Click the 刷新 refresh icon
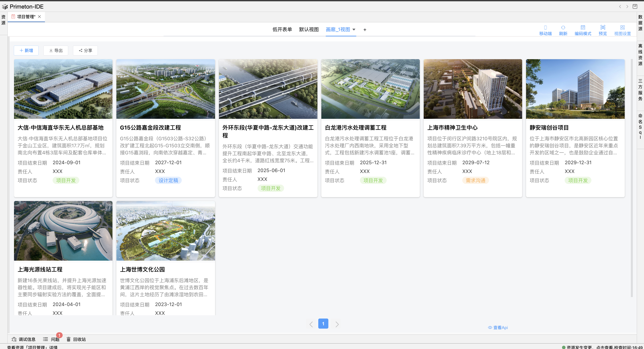 point(563,30)
